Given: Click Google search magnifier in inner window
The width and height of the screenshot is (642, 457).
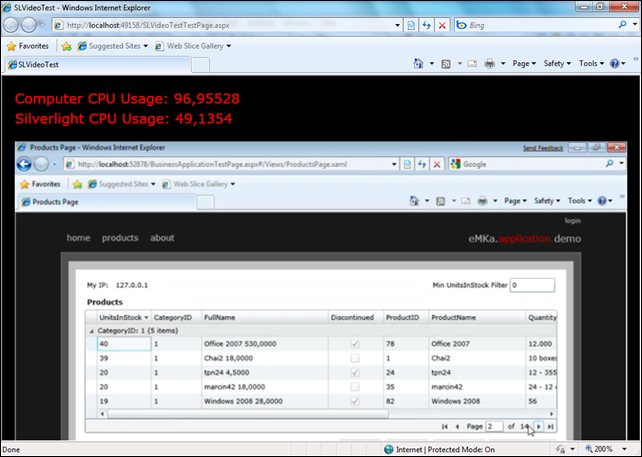Looking at the screenshot, I should pos(609,164).
